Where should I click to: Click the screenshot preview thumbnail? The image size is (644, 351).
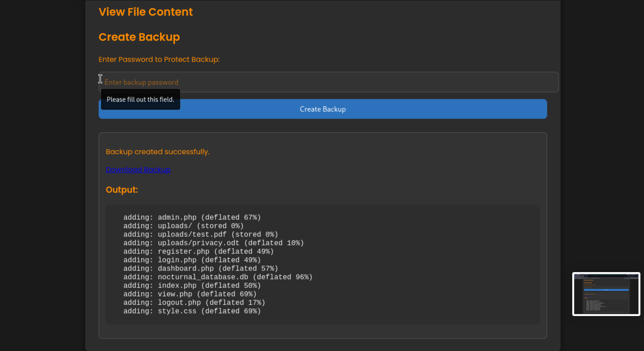point(606,294)
